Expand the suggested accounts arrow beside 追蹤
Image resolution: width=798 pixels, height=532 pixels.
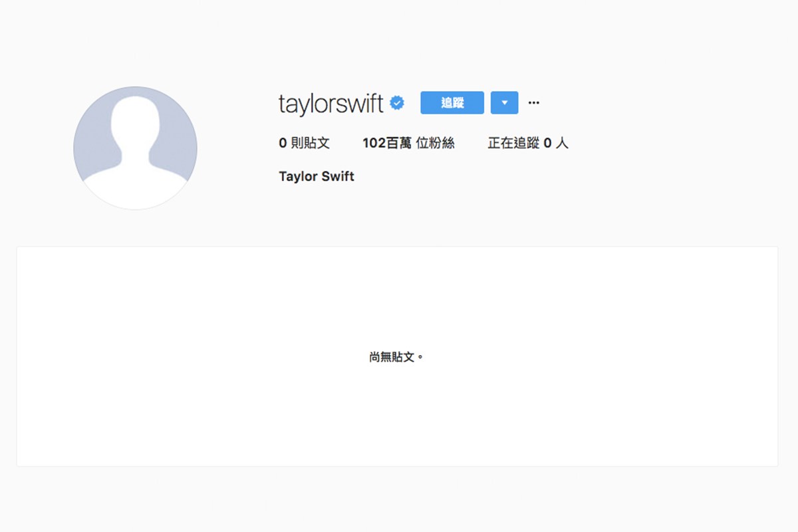504,103
